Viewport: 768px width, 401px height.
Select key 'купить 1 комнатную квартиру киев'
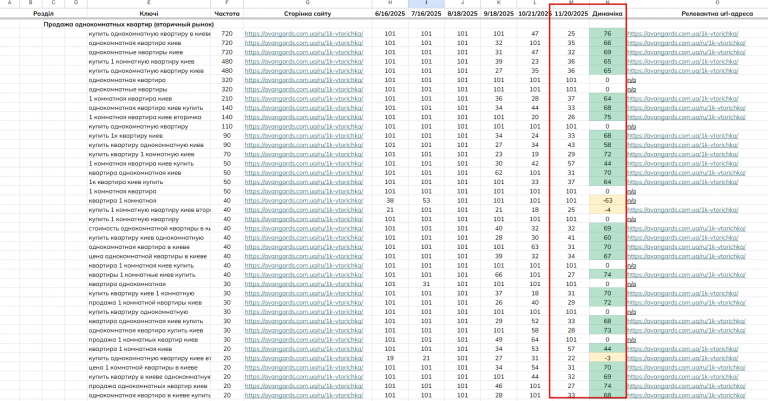point(142,62)
